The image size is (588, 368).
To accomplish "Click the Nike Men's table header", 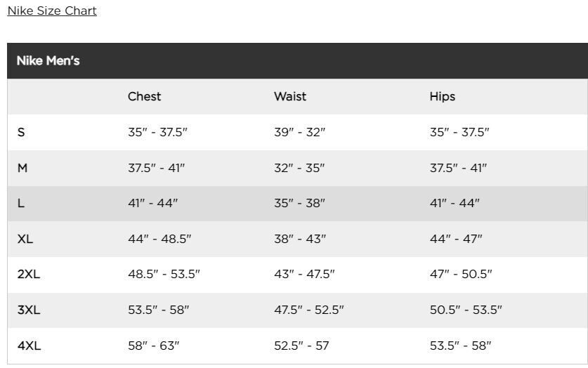I will tap(48, 61).
